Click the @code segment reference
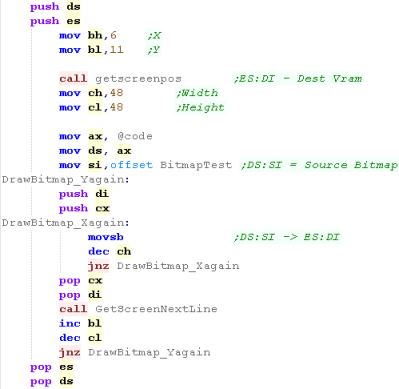 click(x=135, y=136)
